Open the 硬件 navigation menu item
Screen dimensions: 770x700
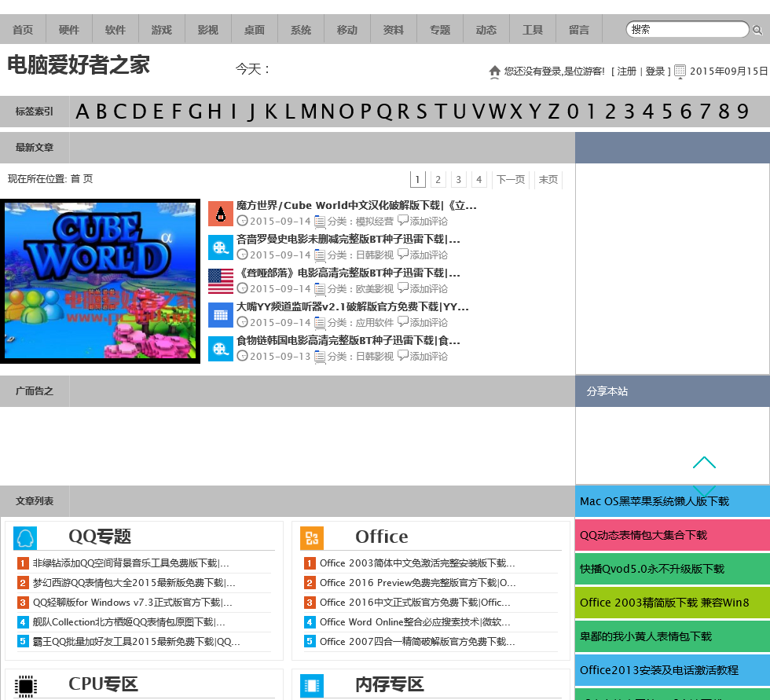click(x=69, y=30)
